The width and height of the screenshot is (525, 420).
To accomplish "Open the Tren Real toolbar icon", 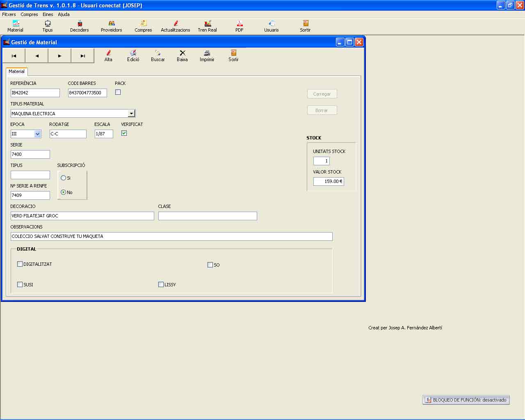I will (x=208, y=23).
